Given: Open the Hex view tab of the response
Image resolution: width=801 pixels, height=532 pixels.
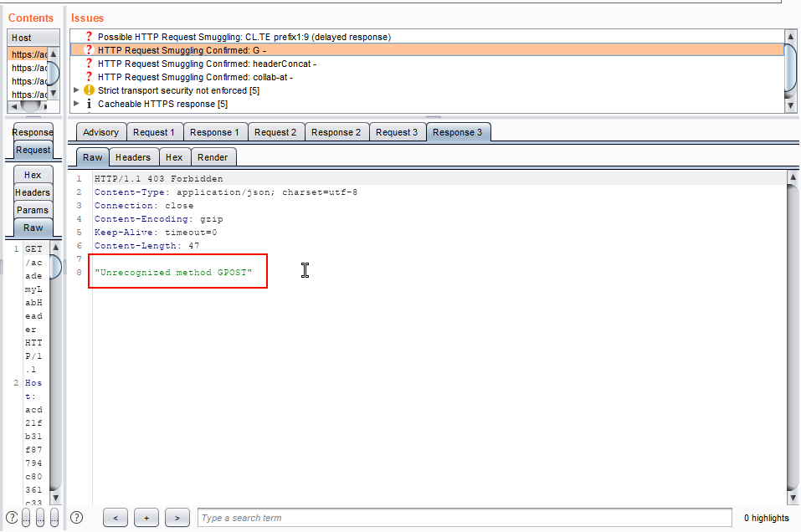Looking at the screenshot, I should click(x=174, y=157).
